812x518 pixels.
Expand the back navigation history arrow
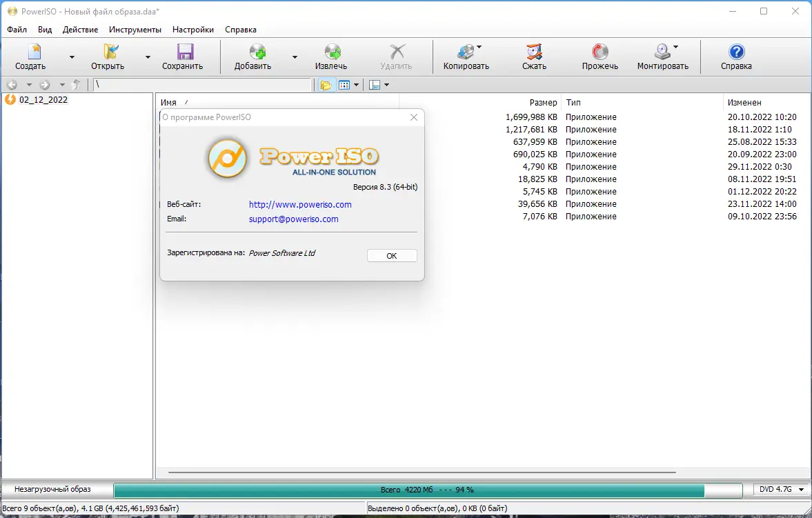pyautogui.click(x=29, y=84)
